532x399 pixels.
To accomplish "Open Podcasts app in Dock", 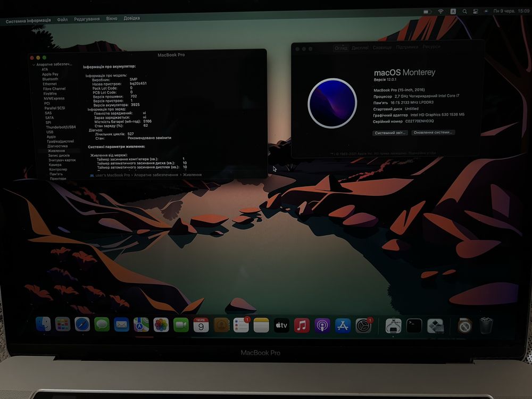I will [322, 326].
